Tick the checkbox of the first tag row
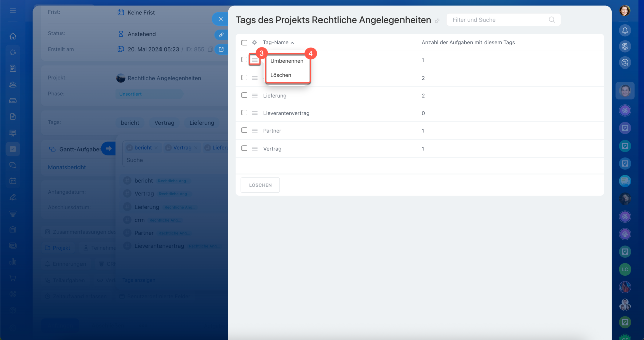 pyautogui.click(x=244, y=60)
